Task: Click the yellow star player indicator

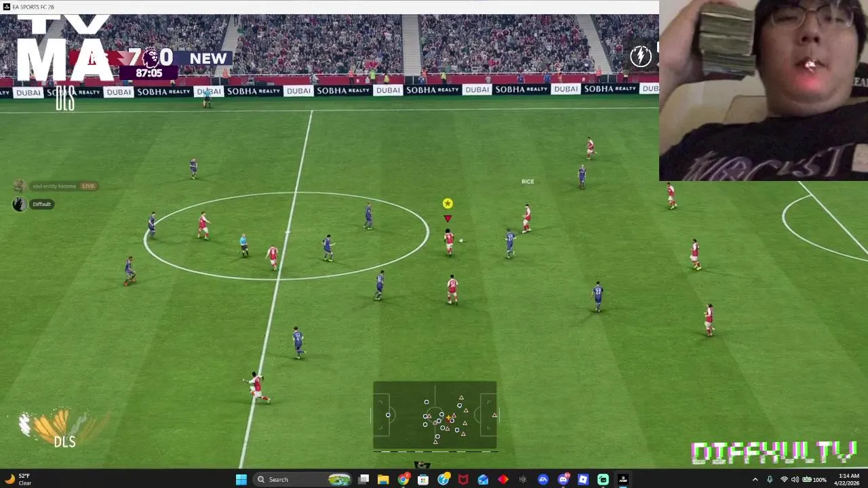Action: pos(448,203)
